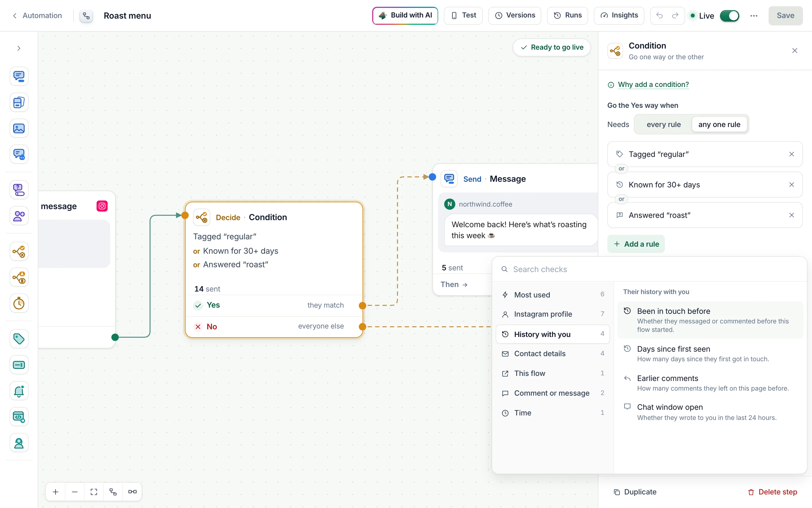The image size is (812, 508).
Task: Zoom in on the canvas
Action: tap(56, 492)
